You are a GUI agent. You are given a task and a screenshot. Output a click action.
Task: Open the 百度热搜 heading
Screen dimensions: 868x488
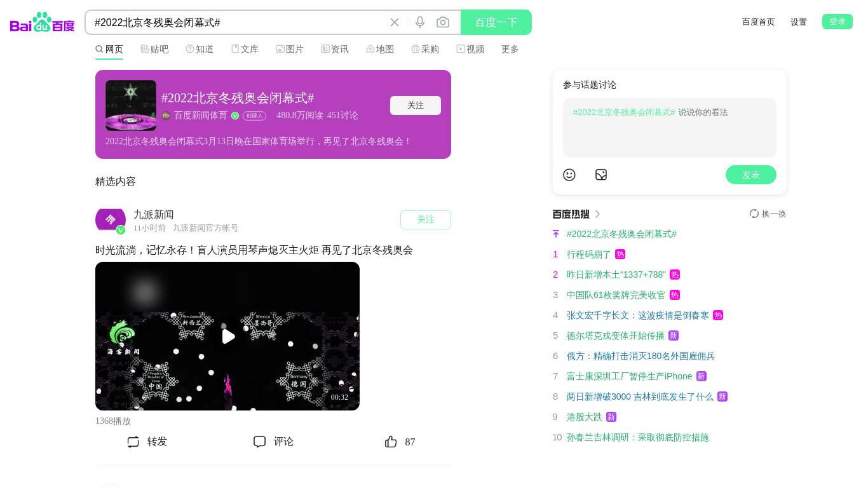pos(571,214)
